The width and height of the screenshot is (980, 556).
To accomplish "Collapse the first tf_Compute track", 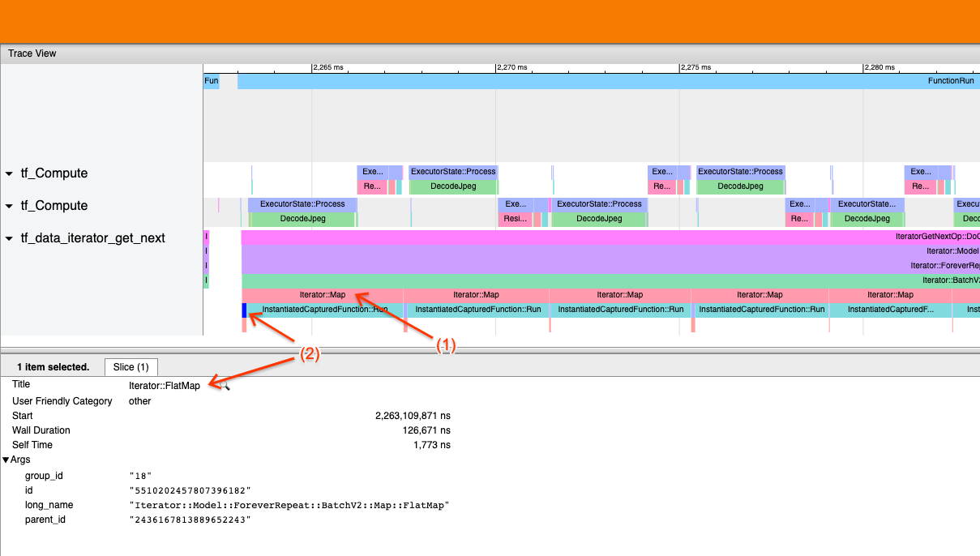I will click(9, 173).
